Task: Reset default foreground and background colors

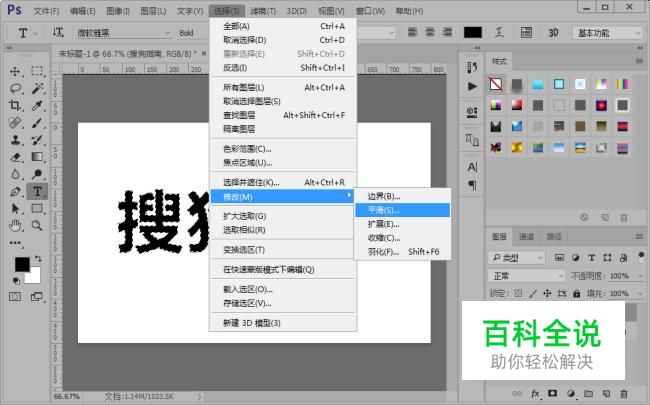Action: point(16,281)
